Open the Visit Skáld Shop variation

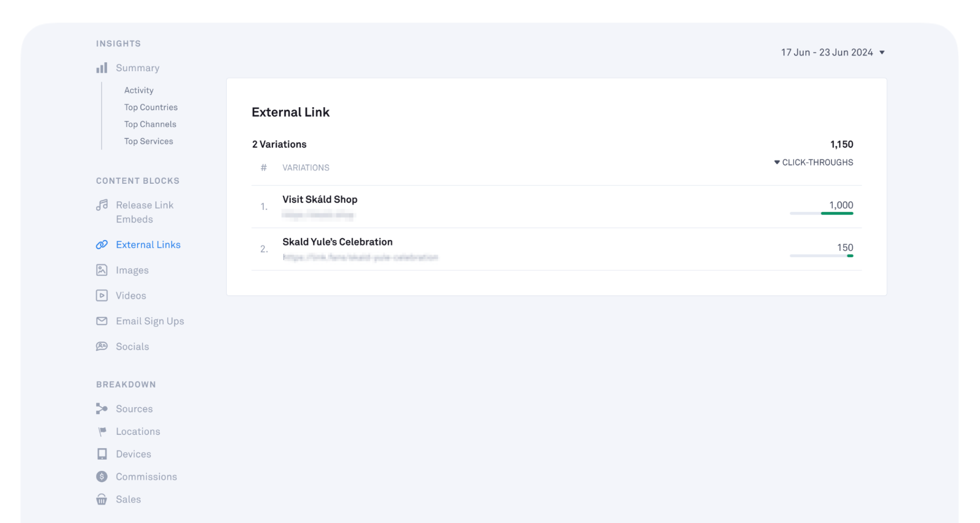(320, 200)
